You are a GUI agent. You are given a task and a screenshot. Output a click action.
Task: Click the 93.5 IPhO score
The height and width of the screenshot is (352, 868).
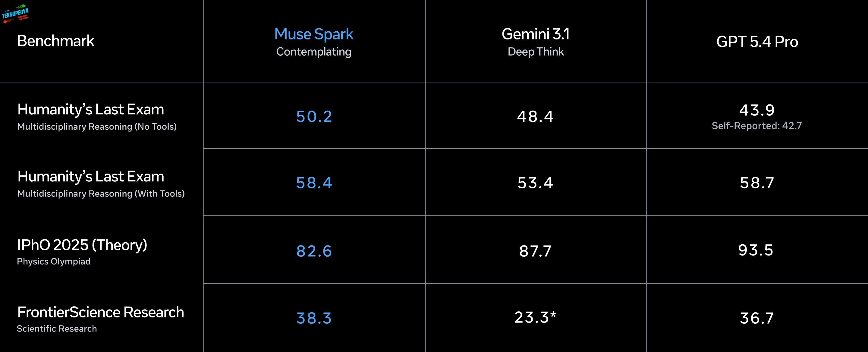[756, 250]
